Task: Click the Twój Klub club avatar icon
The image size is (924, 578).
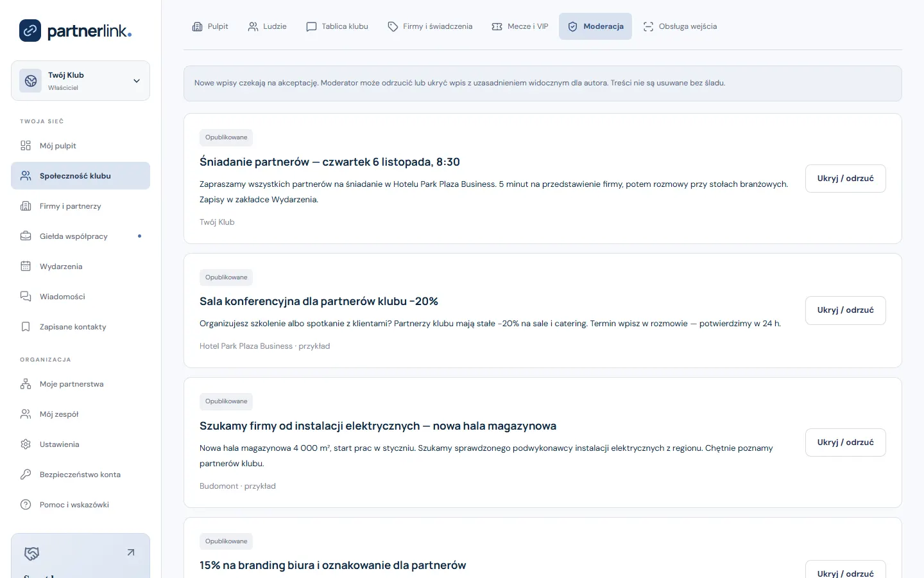Action: (31, 81)
